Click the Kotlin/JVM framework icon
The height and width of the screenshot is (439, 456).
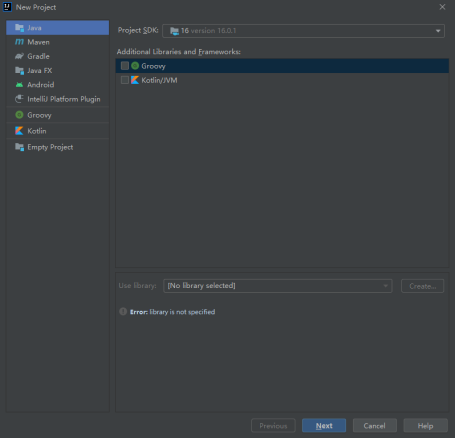[x=135, y=80]
